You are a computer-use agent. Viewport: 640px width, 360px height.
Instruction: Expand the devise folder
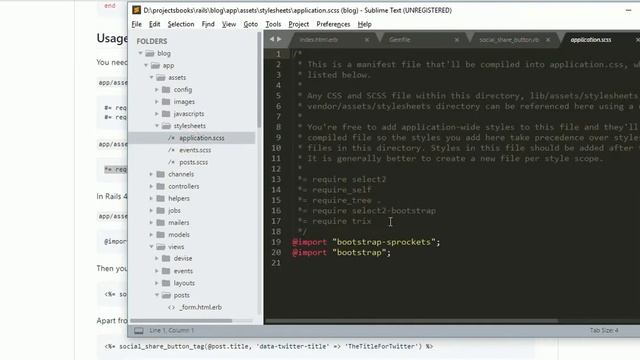click(x=157, y=258)
